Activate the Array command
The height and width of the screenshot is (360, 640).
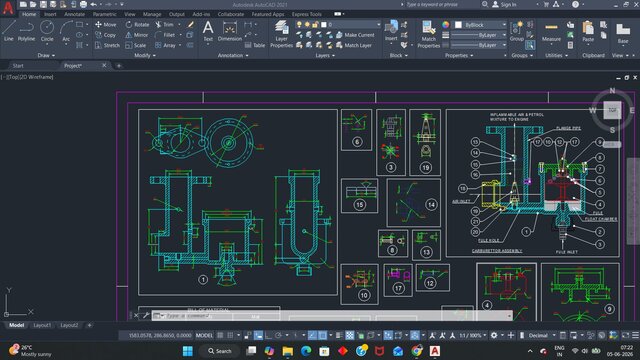165,45
